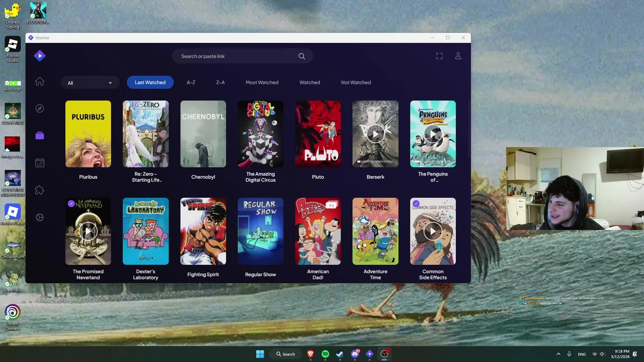The image size is (644, 362).
Task: Open the Settings gear in sidebar
Action: (40, 217)
